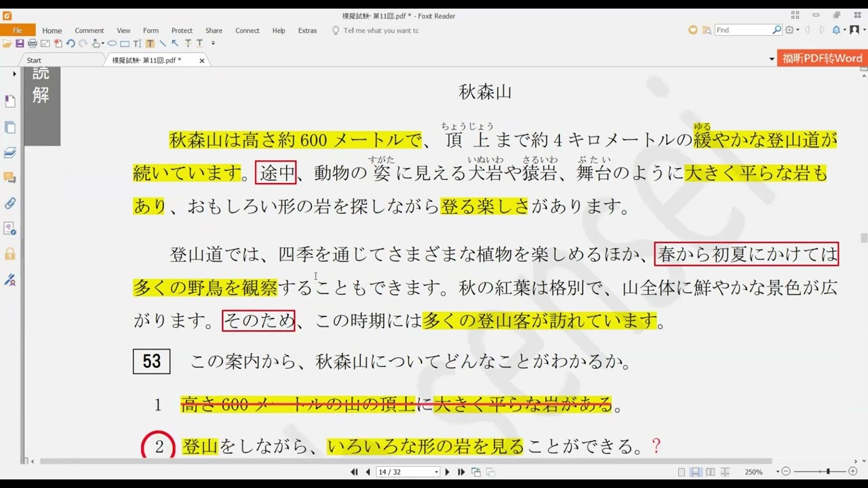Go to the next page
Image resolution: width=868 pixels, height=488 pixels.
point(447,472)
